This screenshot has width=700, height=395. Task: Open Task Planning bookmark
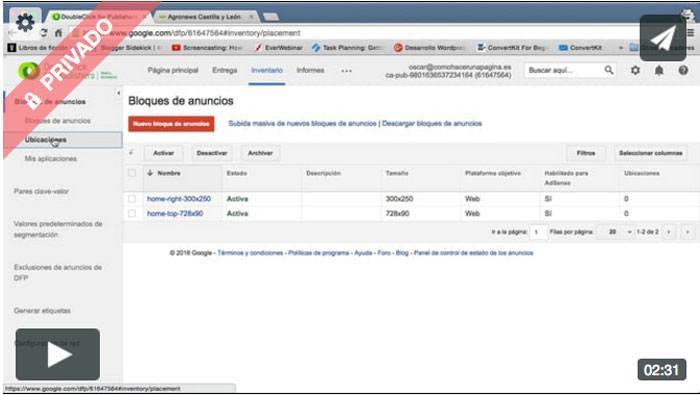pyautogui.click(x=348, y=47)
